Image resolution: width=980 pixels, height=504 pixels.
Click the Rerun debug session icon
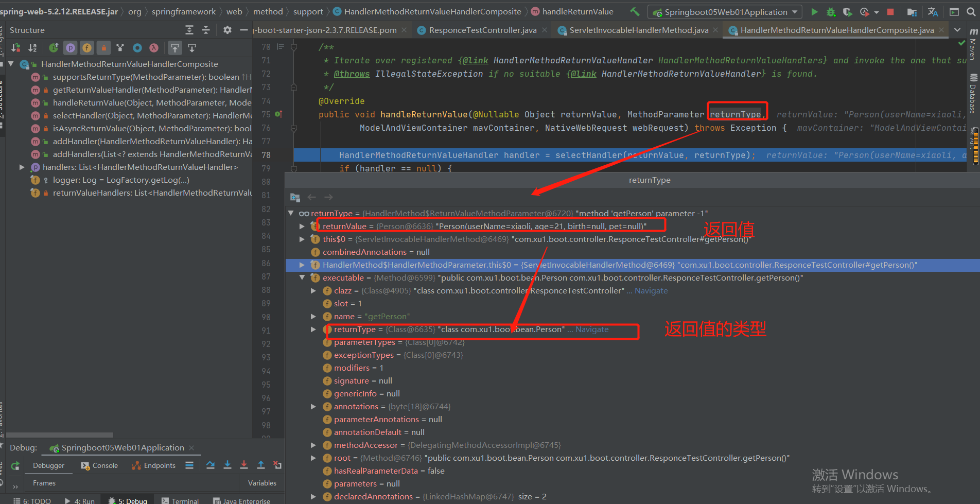tap(15, 465)
